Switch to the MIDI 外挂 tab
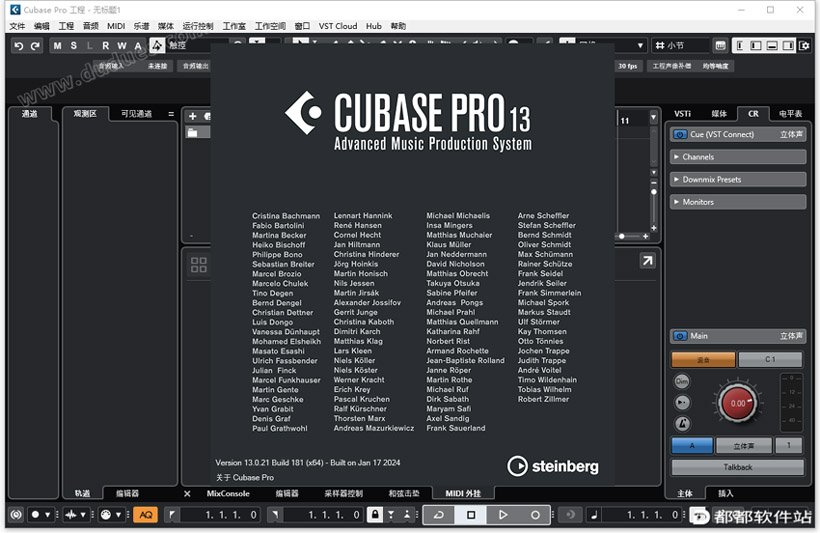This screenshot has height=533, width=820. tap(463, 493)
